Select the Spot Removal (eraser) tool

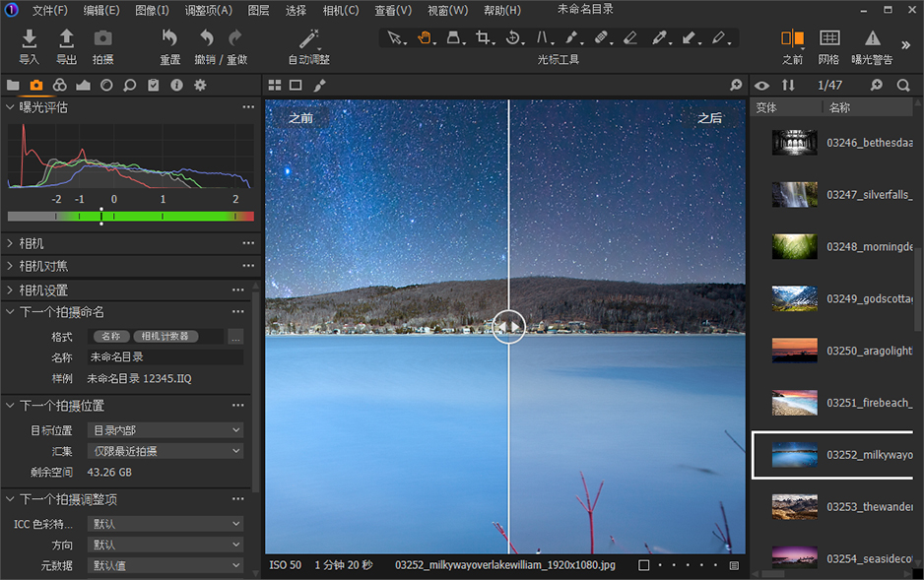(631, 37)
